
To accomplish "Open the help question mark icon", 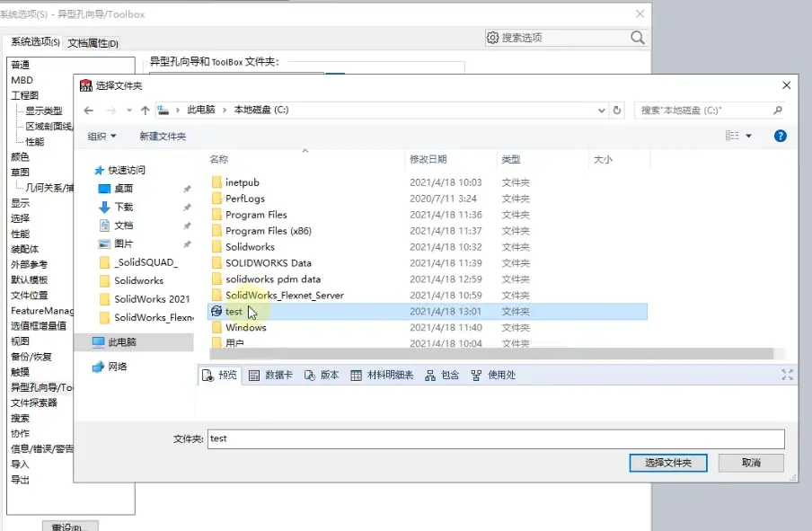I will pos(780,136).
